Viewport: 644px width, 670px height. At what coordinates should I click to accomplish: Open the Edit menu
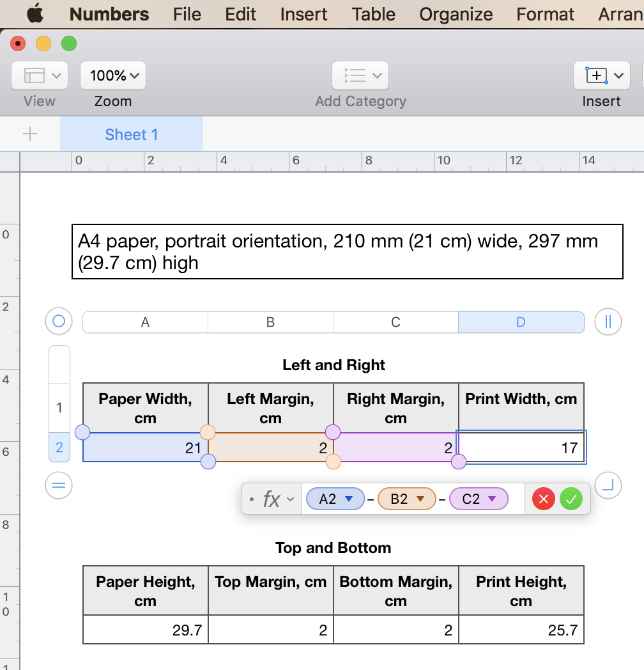pyautogui.click(x=240, y=14)
